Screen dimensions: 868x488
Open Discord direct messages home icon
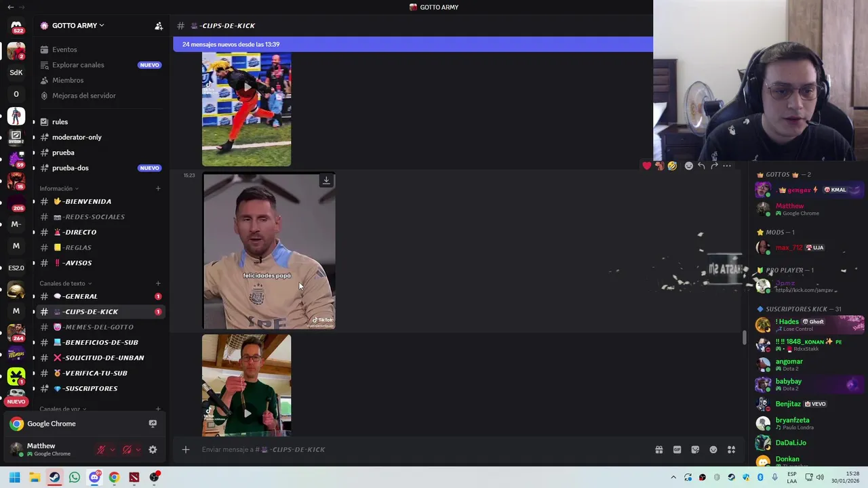click(x=16, y=26)
